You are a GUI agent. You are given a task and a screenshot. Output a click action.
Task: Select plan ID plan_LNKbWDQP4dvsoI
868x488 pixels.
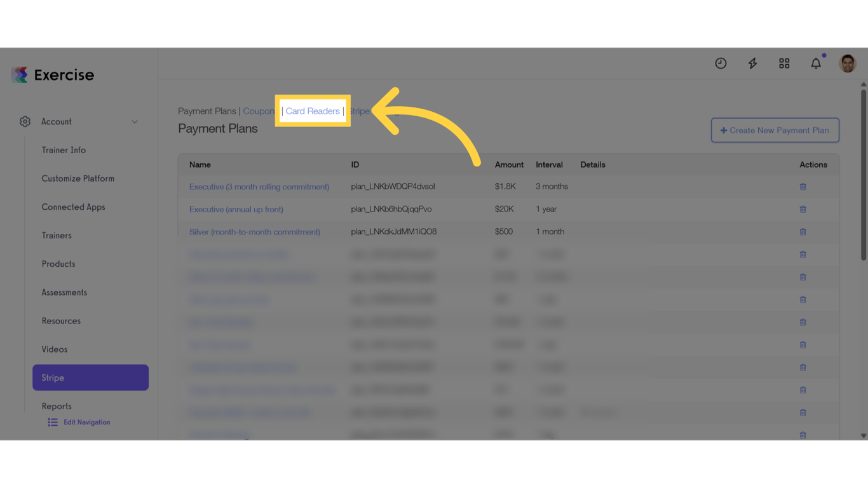point(393,187)
